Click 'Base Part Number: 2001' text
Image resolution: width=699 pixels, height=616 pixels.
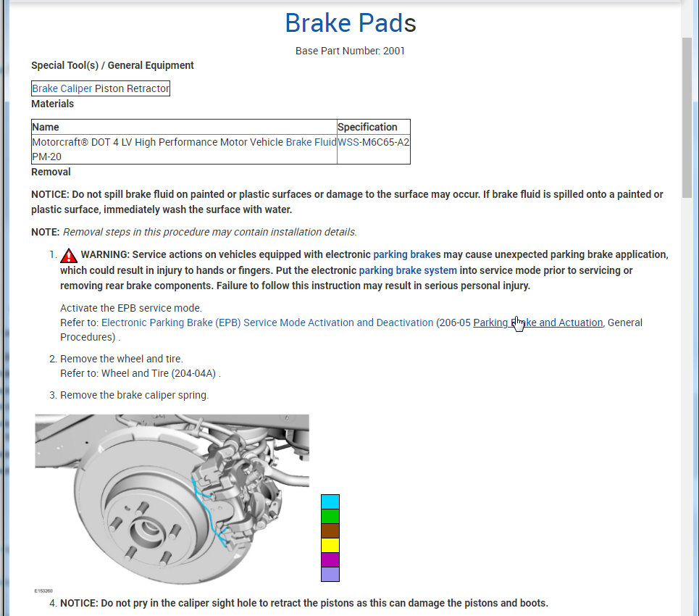pyautogui.click(x=350, y=51)
